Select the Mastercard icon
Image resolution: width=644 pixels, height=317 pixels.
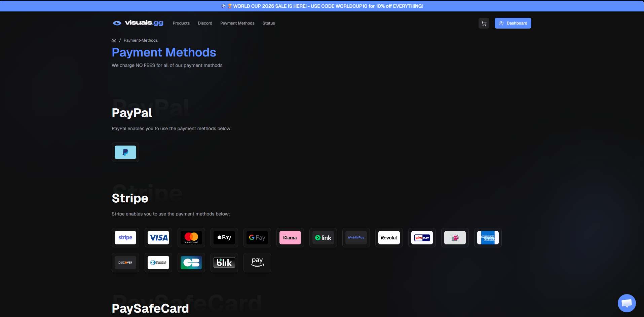coord(191,238)
